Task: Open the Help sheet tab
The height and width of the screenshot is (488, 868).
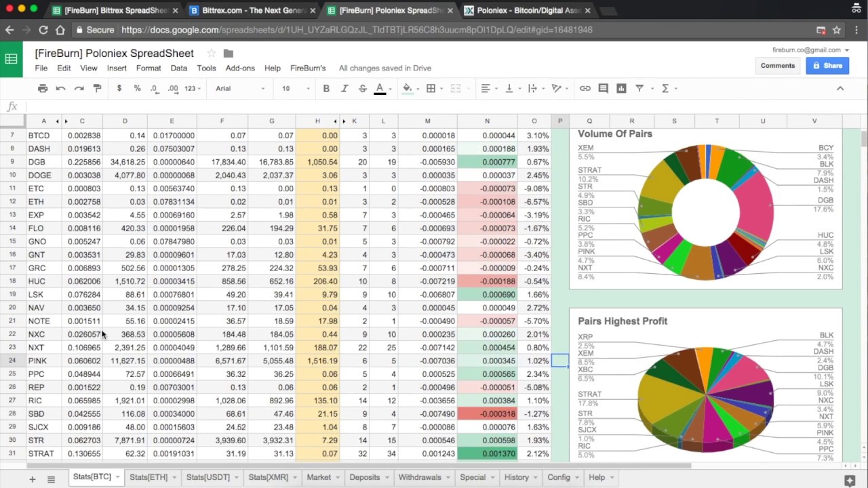Action: 601,477
